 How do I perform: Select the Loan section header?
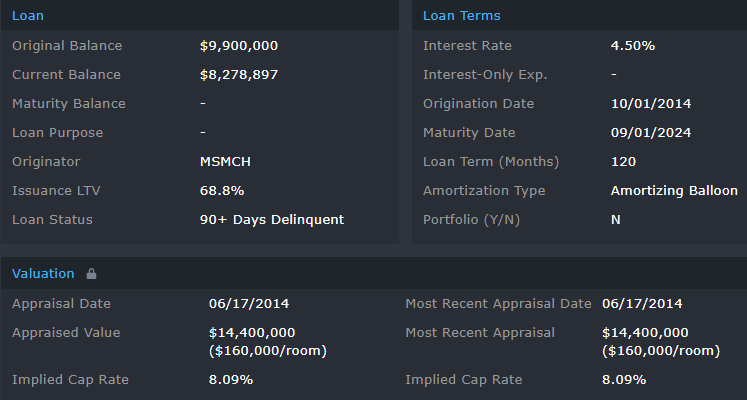(27, 15)
